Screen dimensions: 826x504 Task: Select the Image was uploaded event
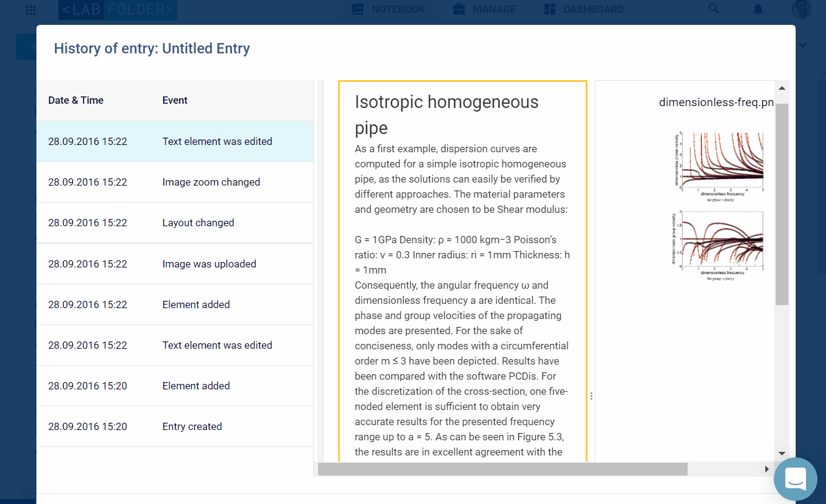(175, 264)
